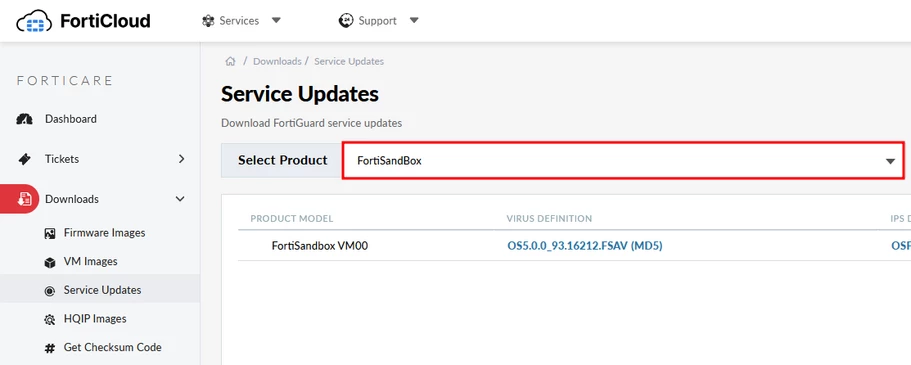Screen dimensions: 911x365
Task: Download OS5.0.0_93.16212.FSAV virus definition
Action: click(585, 246)
